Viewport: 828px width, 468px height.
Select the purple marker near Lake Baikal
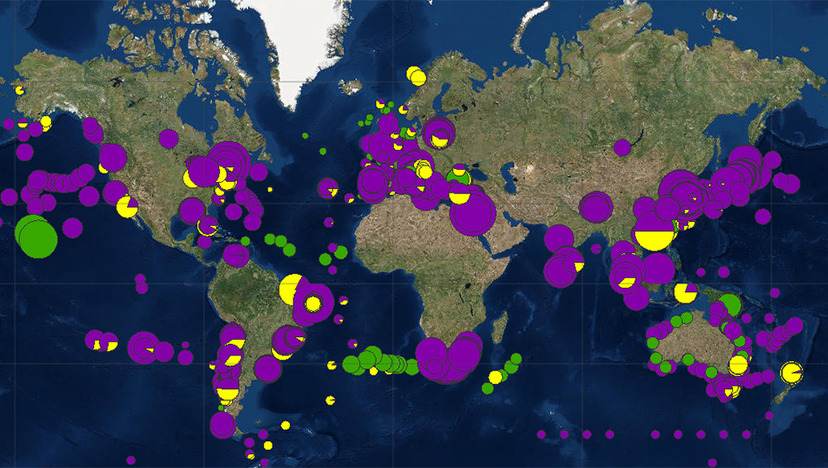[623, 147]
